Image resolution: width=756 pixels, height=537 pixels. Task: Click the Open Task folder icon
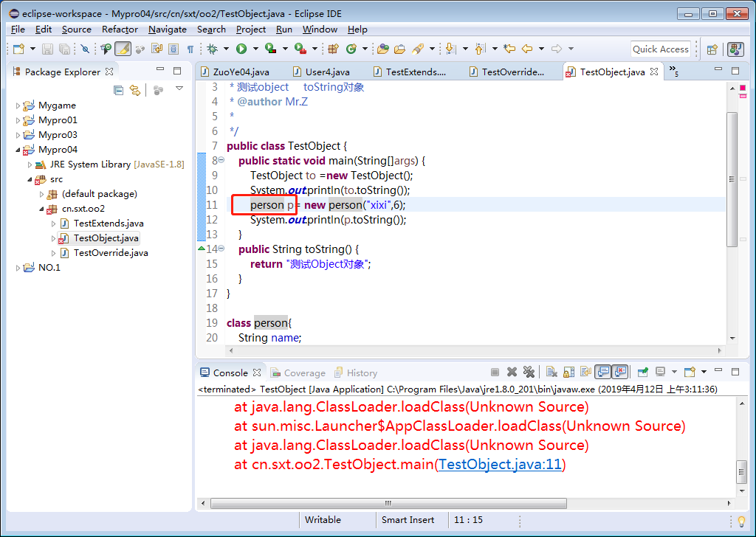point(399,49)
